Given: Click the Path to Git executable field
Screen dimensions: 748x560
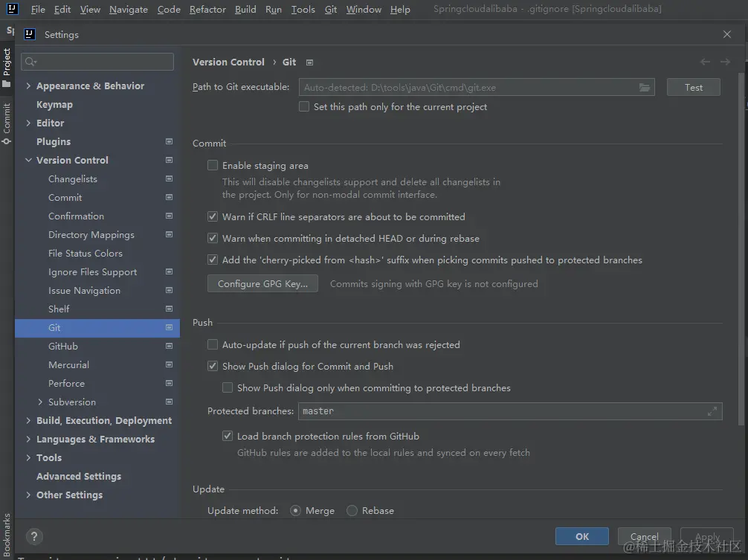Looking at the screenshot, I should [477, 87].
